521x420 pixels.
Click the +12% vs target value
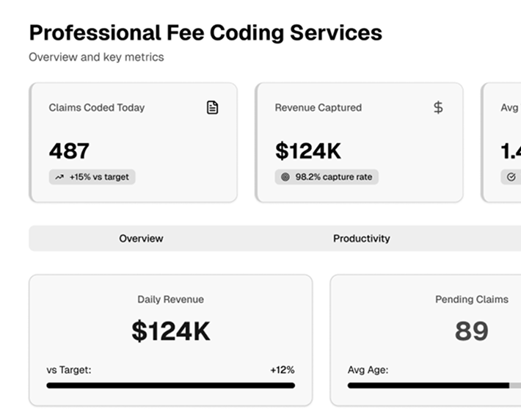click(x=282, y=370)
